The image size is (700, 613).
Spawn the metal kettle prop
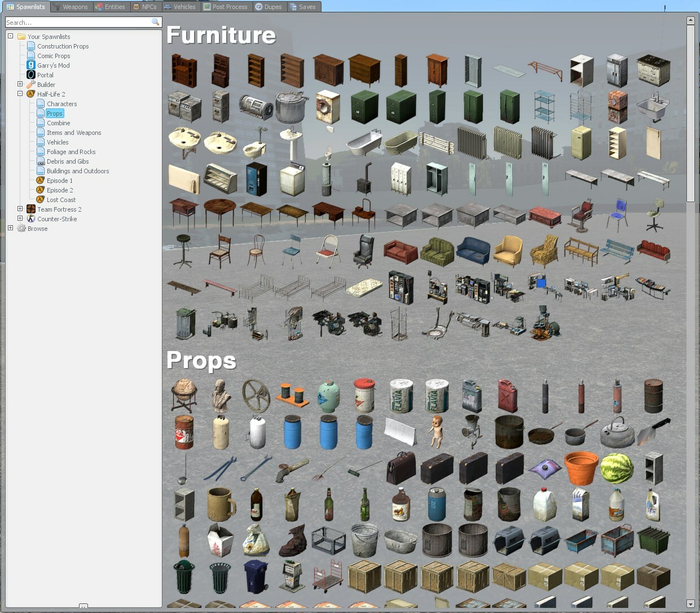coord(617,432)
